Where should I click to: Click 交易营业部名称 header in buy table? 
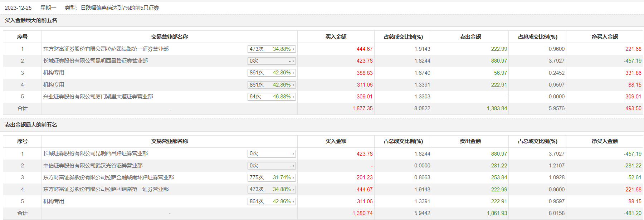point(170,37)
